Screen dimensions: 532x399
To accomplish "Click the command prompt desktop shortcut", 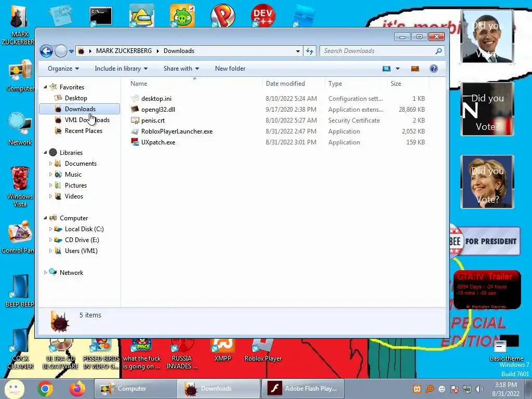I will [x=100, y=16].
